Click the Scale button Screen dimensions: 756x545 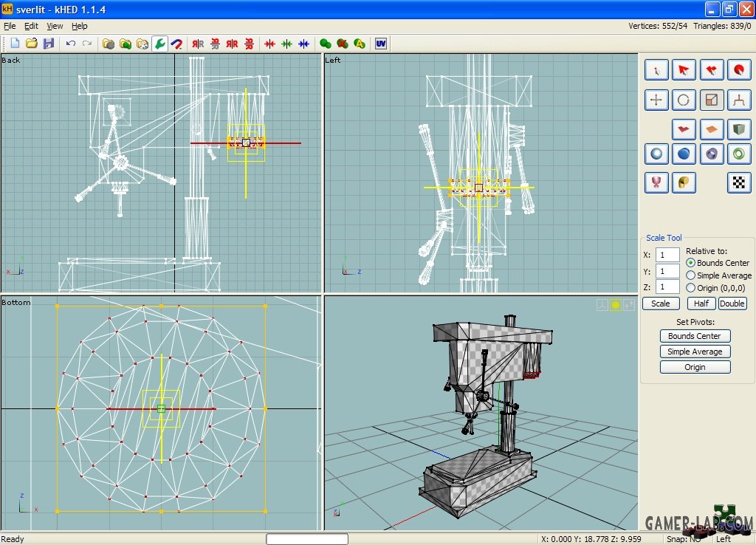(661, 304)
